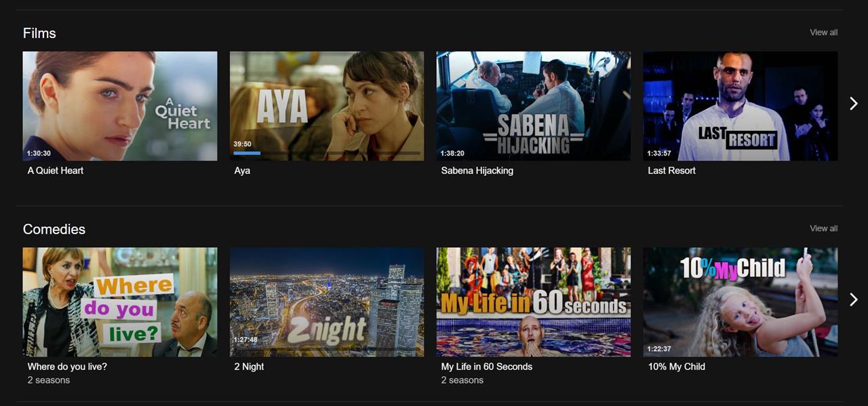Click the Comedies row next arrow

854,299
